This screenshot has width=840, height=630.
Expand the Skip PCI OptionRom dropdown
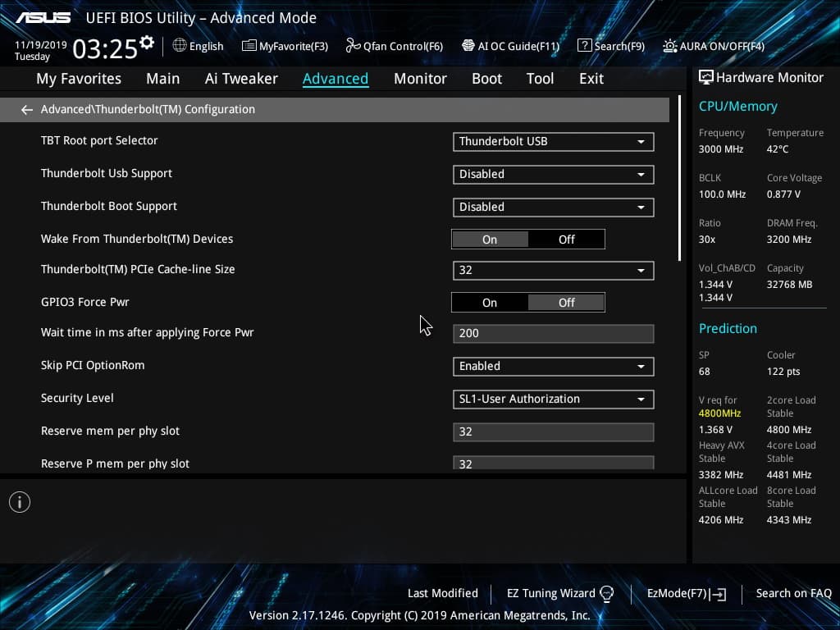554,367
